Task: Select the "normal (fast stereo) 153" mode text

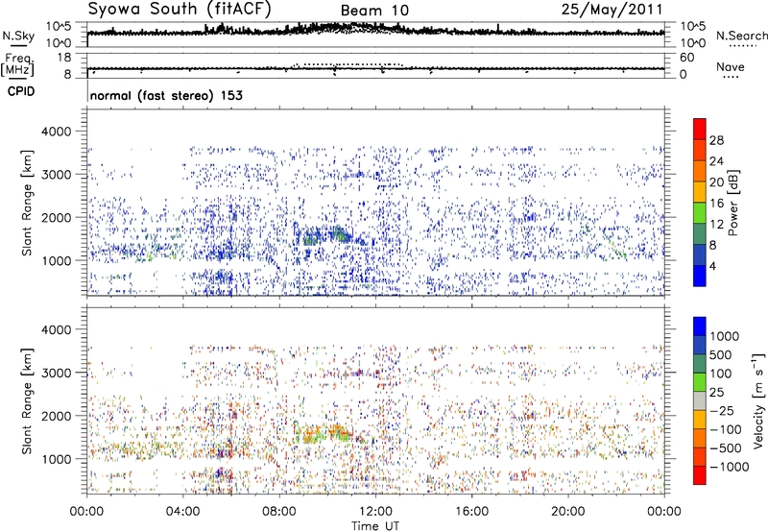Action: (166, 95)
